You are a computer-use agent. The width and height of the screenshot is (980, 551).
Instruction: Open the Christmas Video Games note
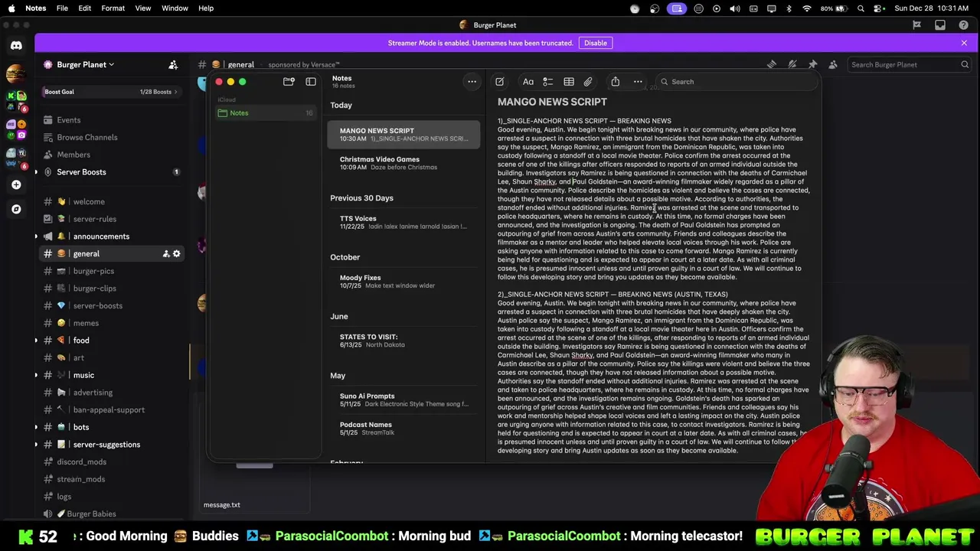403,163
